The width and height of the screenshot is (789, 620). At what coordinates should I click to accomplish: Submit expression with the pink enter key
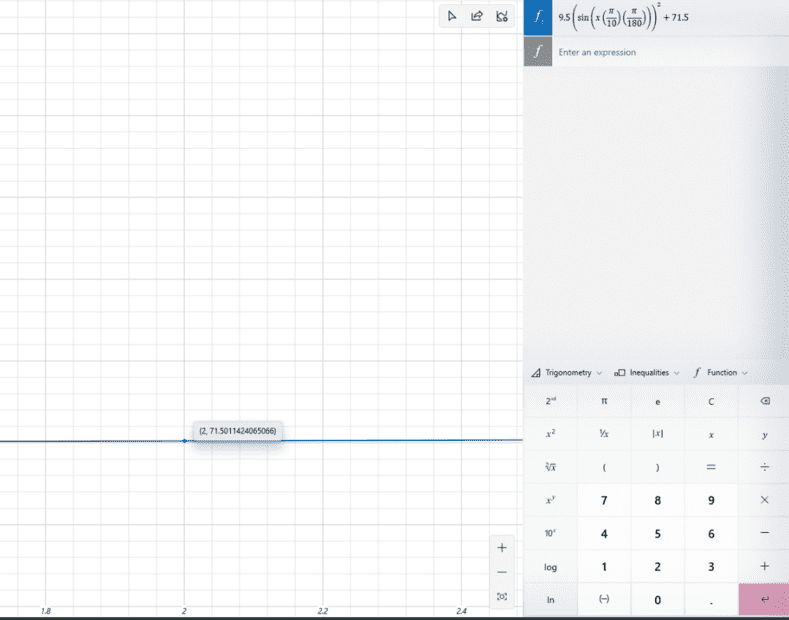(764, 600)
